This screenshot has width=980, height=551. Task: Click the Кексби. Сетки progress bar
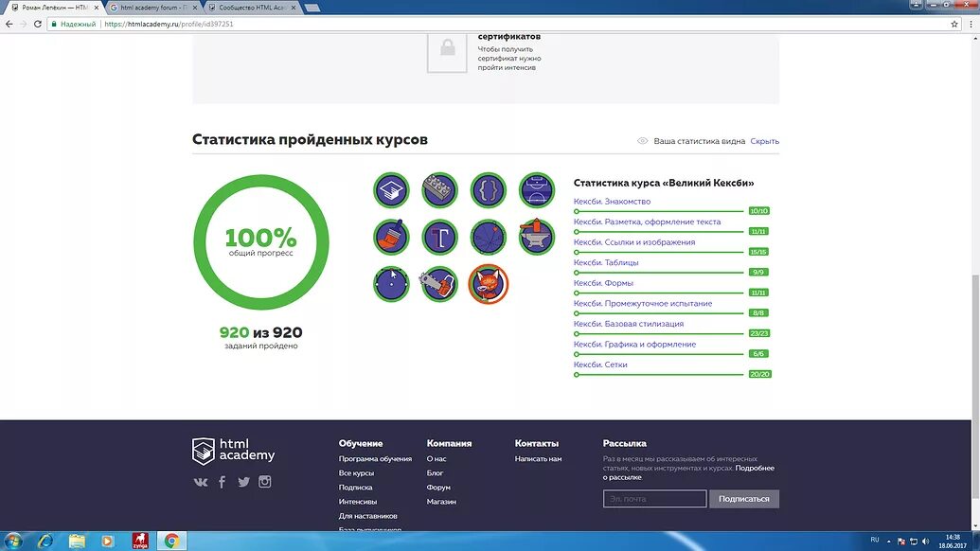pyautogui.click(x=659, y=374)
